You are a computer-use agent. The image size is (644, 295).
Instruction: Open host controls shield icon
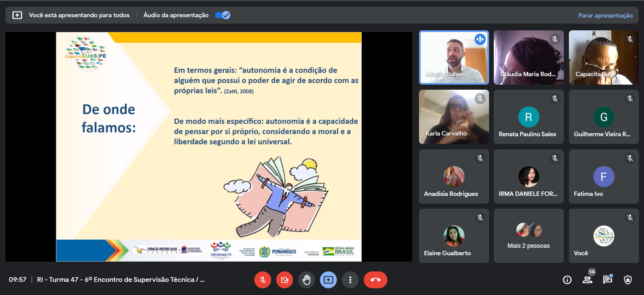click(628, 280)
